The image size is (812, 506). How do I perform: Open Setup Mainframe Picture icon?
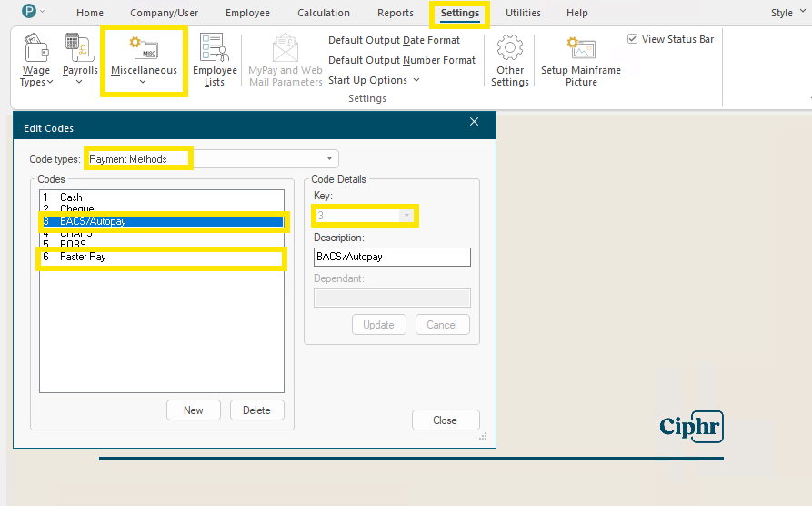581,47
